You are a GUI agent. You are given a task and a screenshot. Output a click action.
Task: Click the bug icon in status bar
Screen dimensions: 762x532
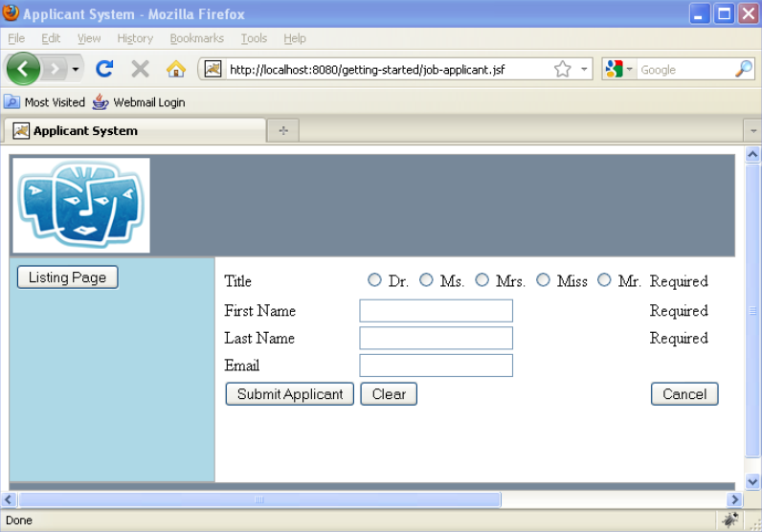tap(730, 520)
